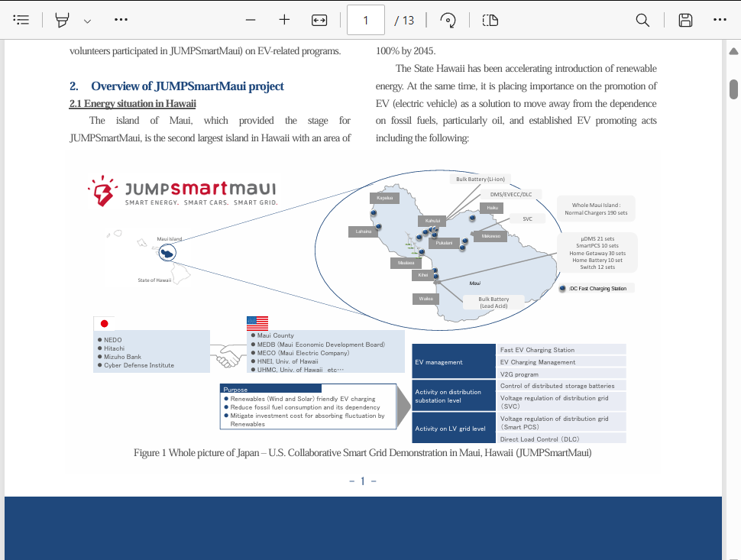Viewport: 741px width, 560px height.
Task: Click the 'Purpose' box header
Action: [x=270, y=389]
